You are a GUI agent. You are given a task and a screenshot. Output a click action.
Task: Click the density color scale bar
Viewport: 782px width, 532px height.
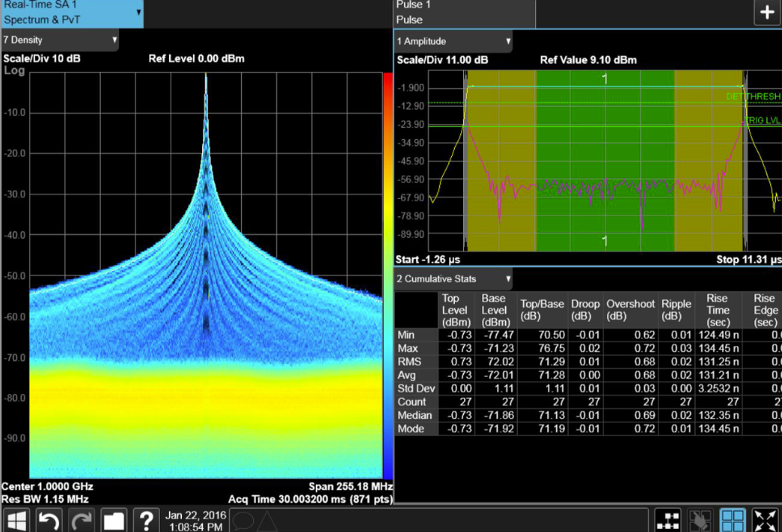[x=388, y=275]
